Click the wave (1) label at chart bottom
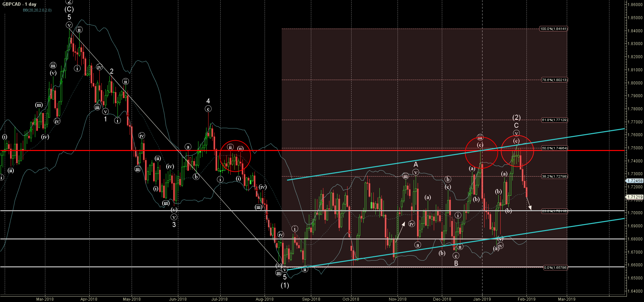 285,285
